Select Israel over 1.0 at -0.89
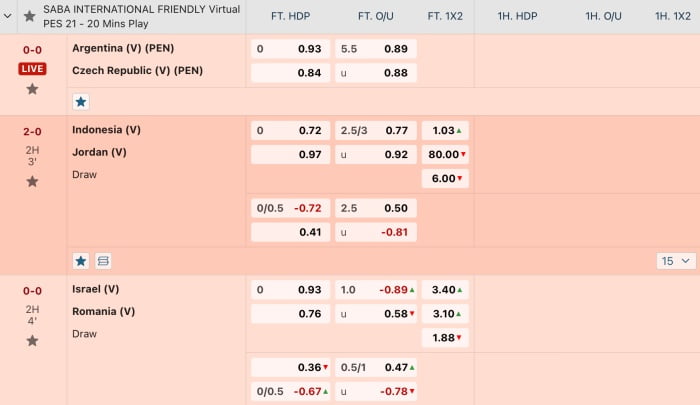This screenshot has height=405, width=700. [376, 290]
